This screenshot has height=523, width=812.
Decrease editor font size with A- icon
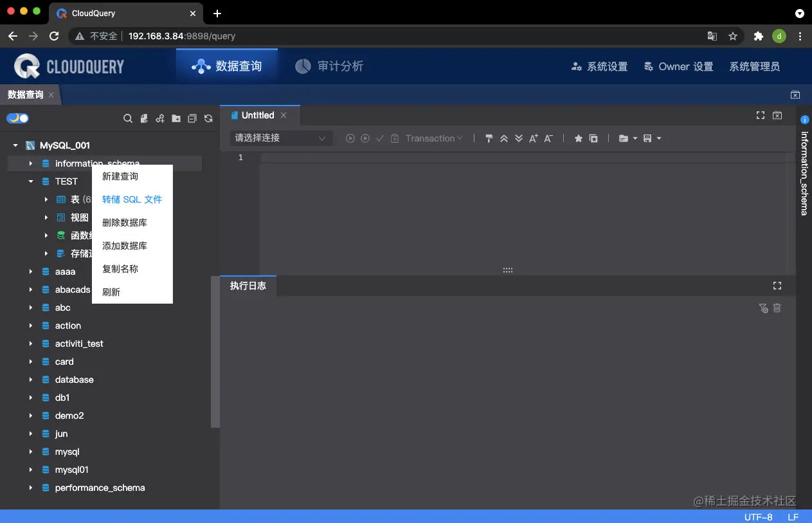tap(548, 138)
